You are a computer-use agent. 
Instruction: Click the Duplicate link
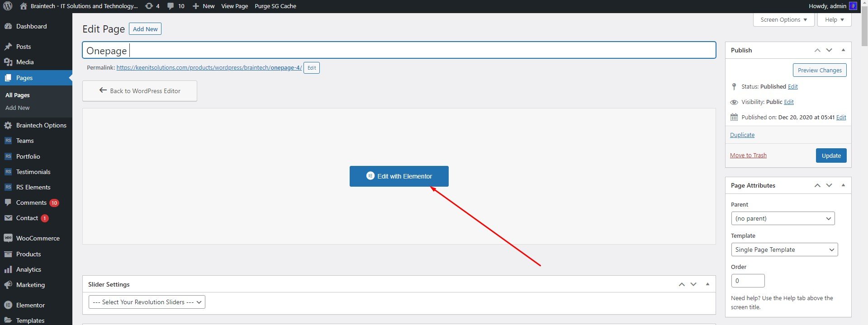click(x=742, y=135)
